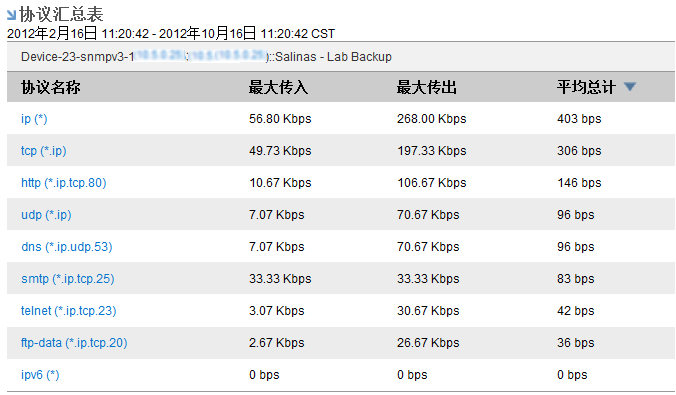676x395 pixels.
Task: Open the dns (*.ip.udp.53) link
Action: (x=67, y=247)
